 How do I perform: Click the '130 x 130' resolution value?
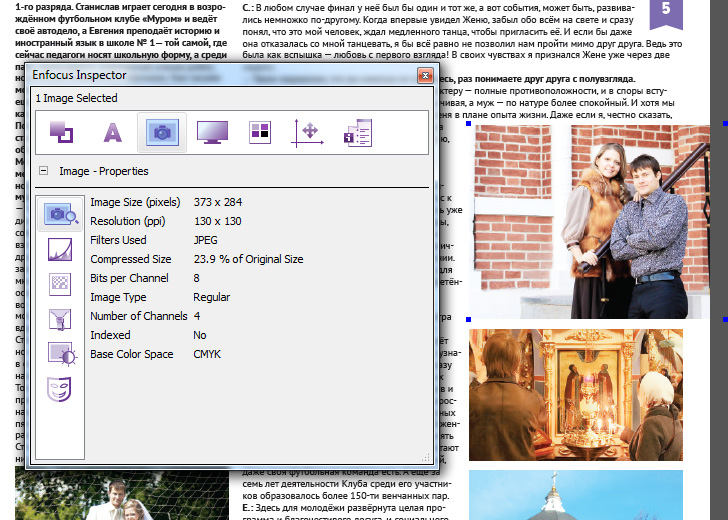coord(218,221)
